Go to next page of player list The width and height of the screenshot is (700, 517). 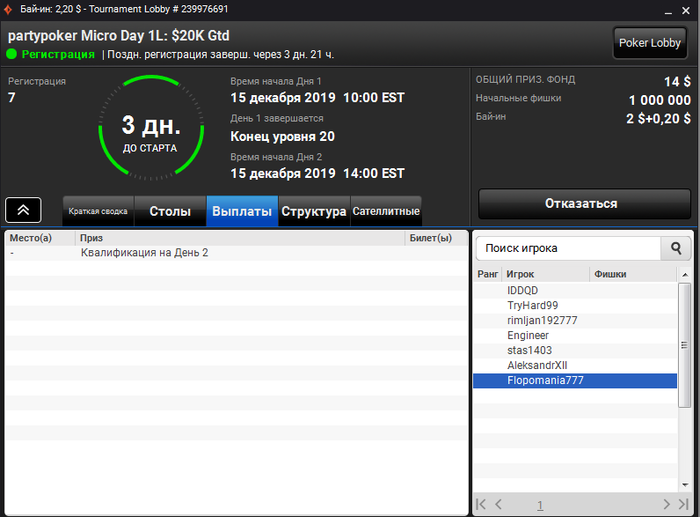pos(667,504)
